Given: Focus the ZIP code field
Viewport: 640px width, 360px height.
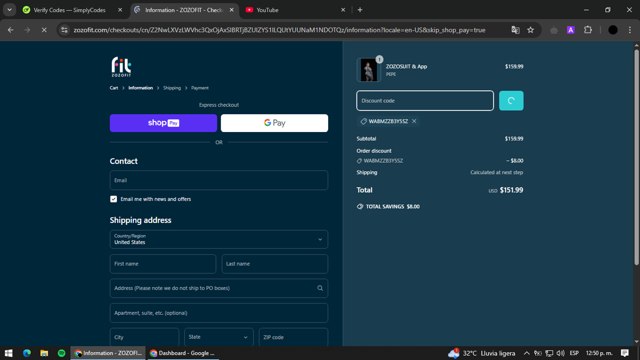Looking at the screenshot, I should coord(293,337).
